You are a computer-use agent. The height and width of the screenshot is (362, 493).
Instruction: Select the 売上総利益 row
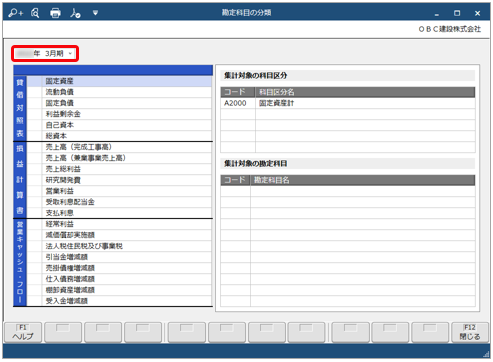(x=119, y=169)
